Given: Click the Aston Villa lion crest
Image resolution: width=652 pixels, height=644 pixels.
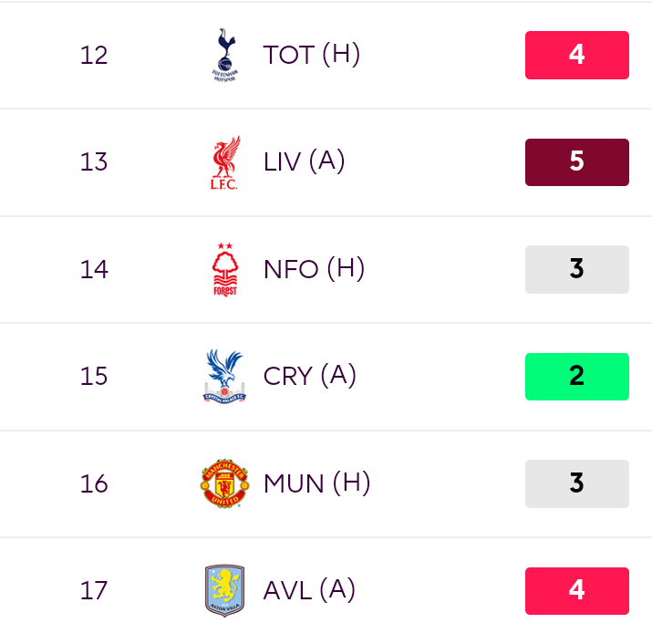Looking at the screenshot, I should [x=225, y=590].
